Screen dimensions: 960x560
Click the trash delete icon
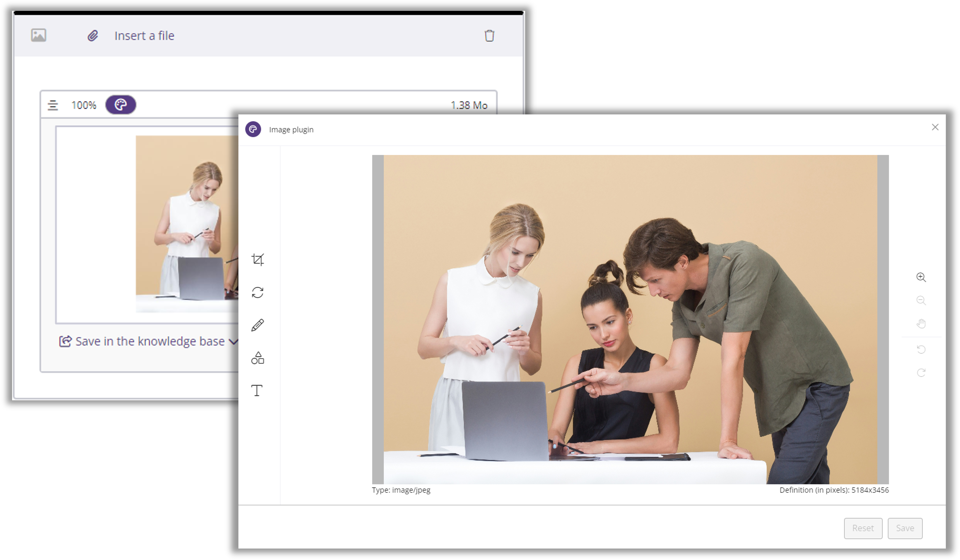pyautogui.click(x=489, y=36)
